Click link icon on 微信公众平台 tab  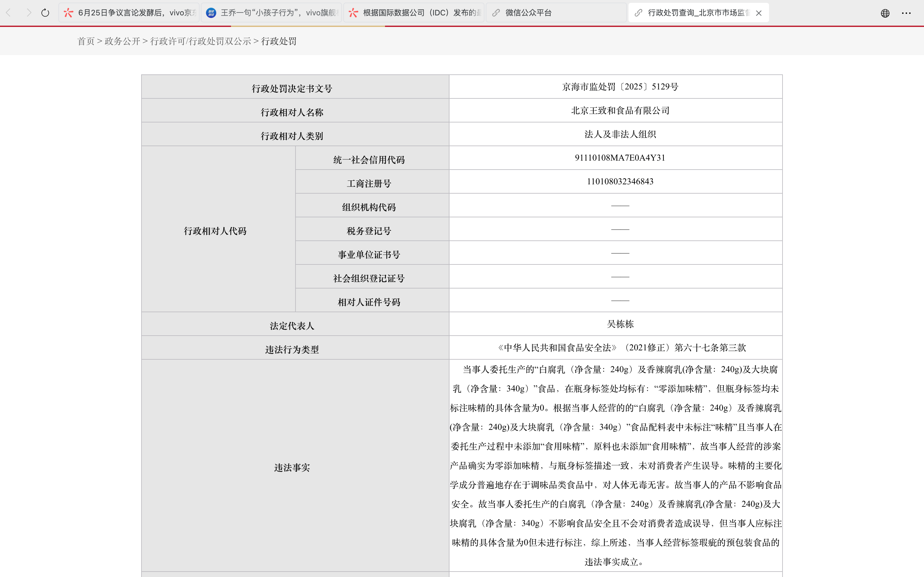point(496,13)
